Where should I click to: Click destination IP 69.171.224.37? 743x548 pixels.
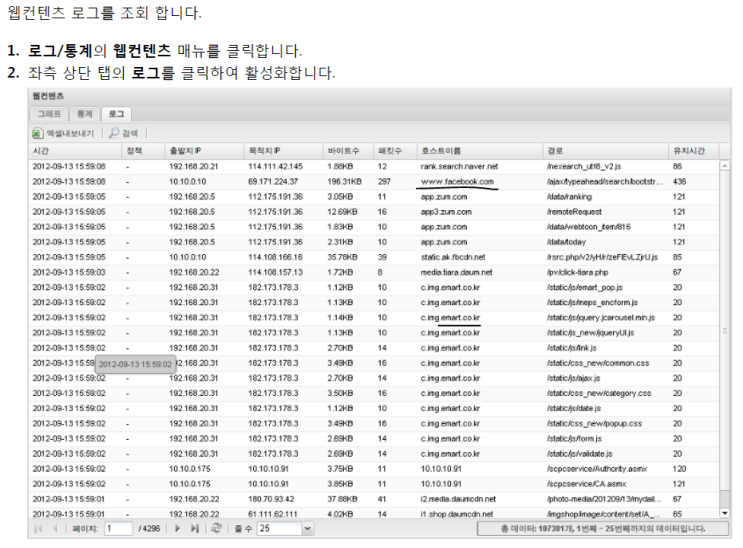(x=273, y=182)
